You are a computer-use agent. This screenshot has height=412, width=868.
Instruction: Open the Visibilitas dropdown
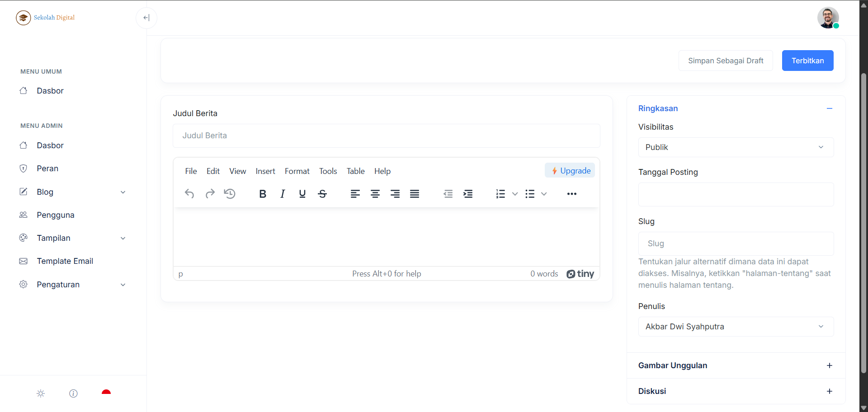(736, 147)
